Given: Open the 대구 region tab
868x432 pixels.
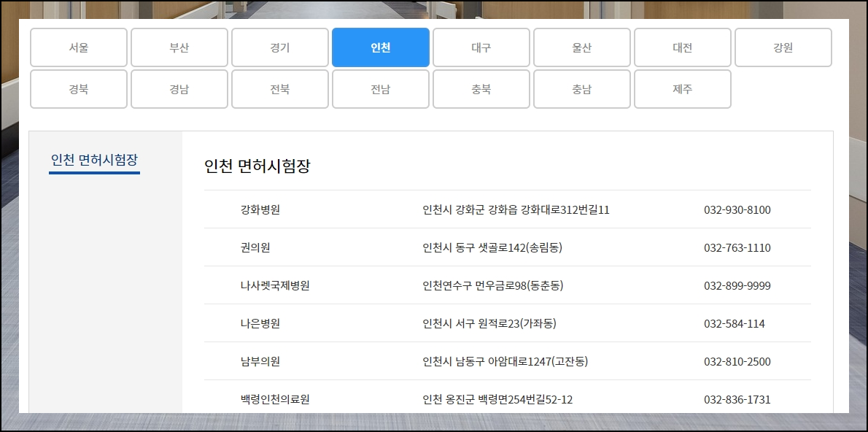Looking at the screenshot, I should 481,47.
